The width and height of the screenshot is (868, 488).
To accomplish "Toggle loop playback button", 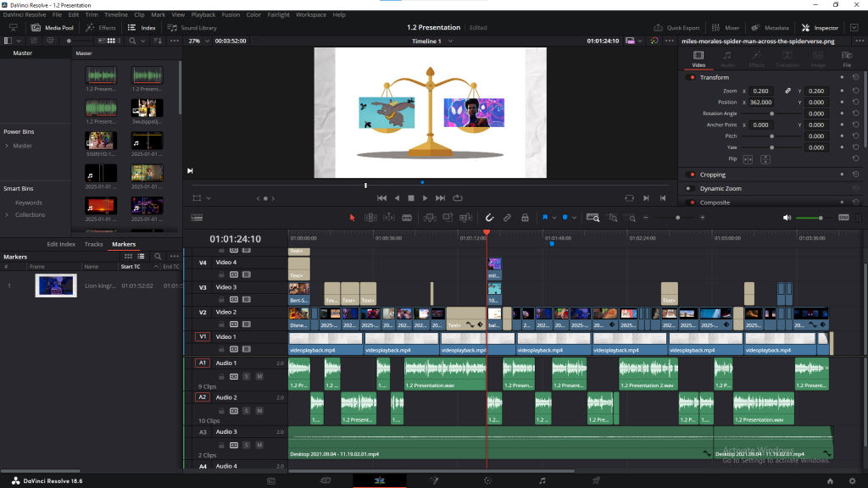I will tap(458, 198).
